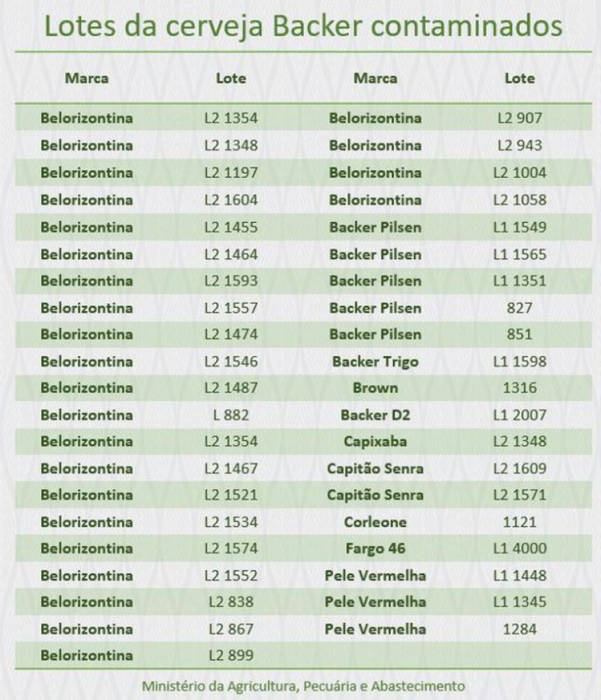The height and width of the screenshot is (700, 601).
Task: Click the lot cell L2 1604
Action: click(x=231, y=200)
